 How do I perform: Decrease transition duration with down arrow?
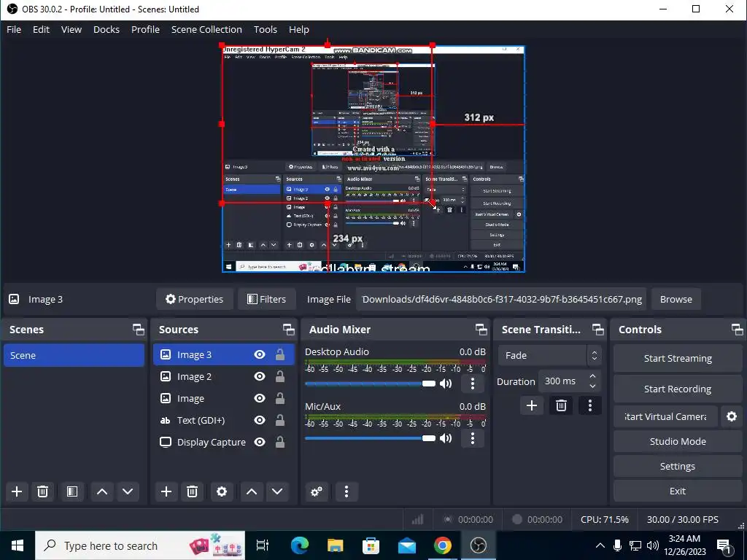(592, 386)
